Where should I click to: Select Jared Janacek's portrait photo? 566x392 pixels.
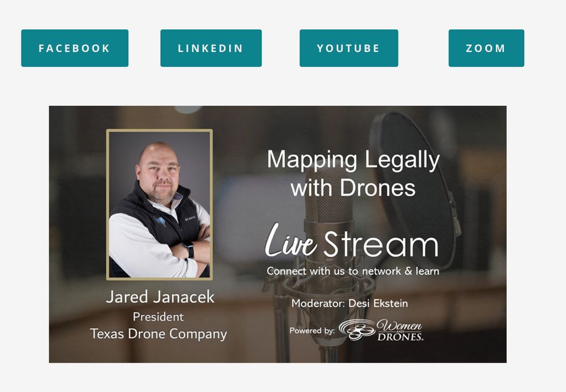[x=160, y=204]
